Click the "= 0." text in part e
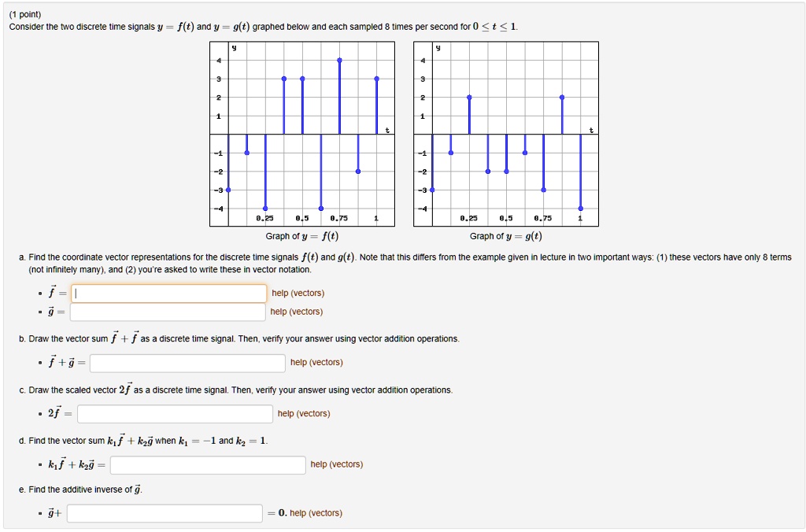The image size is (806, 532). point(275,513)
